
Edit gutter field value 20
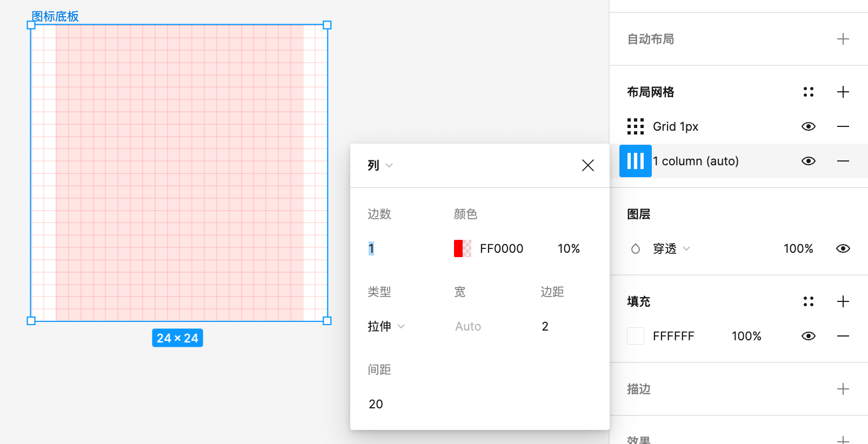click(x=376, y=404)
